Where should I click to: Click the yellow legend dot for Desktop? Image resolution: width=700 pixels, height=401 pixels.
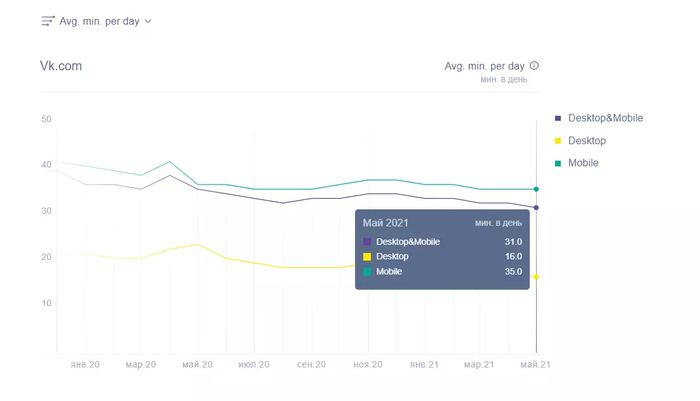[x=557, y=141]
